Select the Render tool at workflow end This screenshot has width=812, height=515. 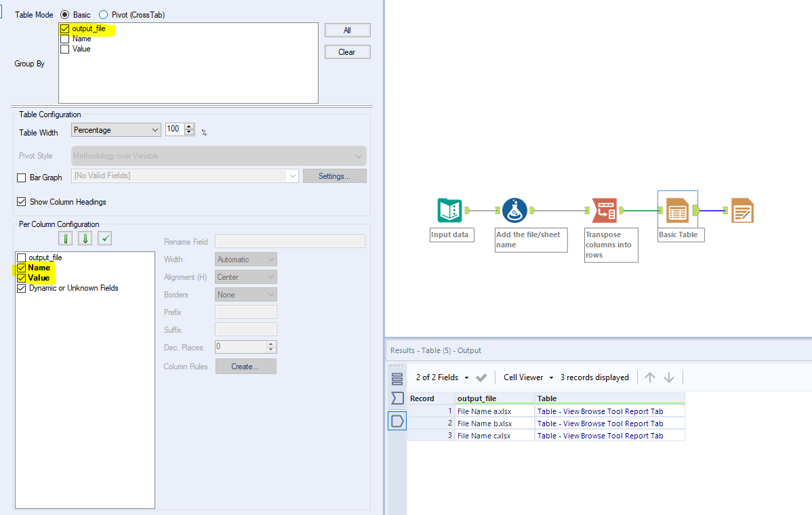point(742,210)
